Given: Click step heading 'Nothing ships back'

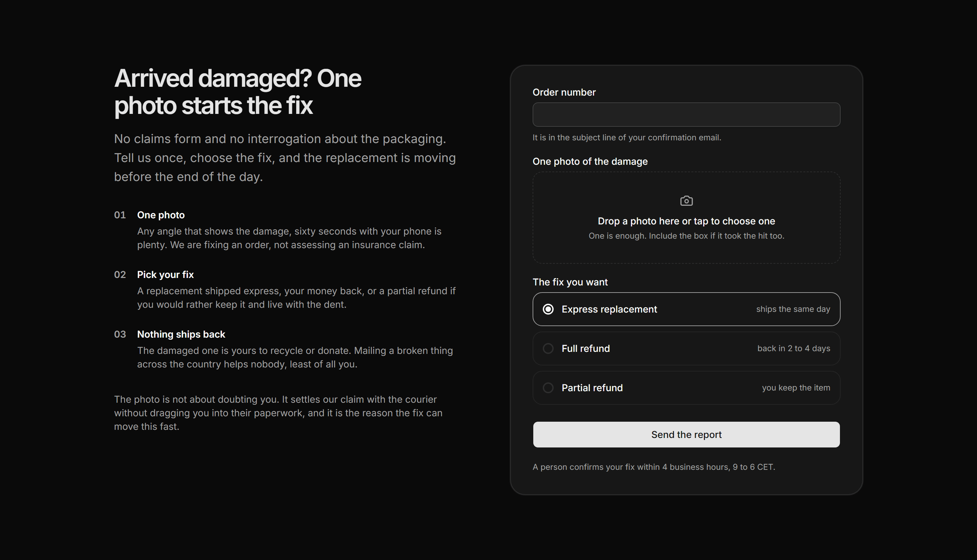Looking at the screenshot, I should point(181,334).
